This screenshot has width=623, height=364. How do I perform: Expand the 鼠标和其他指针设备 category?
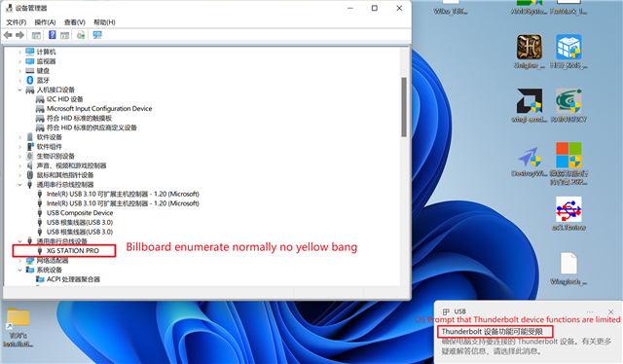(19, 175)
